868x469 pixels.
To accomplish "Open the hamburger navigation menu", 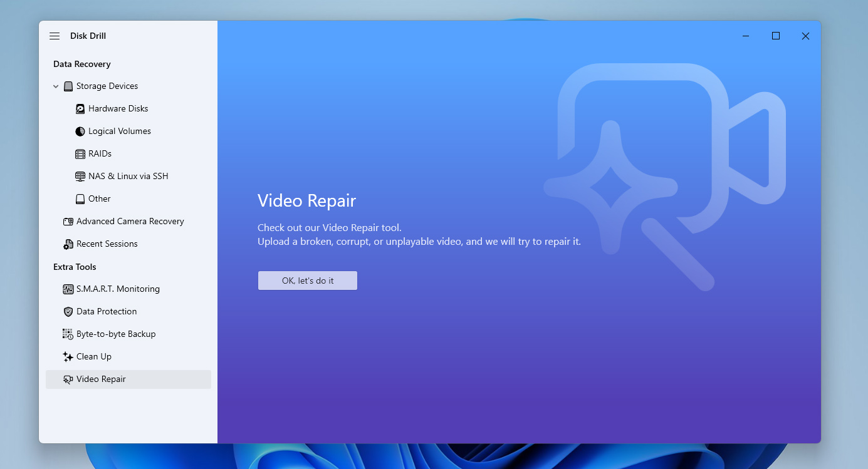I will coord(55,36).
